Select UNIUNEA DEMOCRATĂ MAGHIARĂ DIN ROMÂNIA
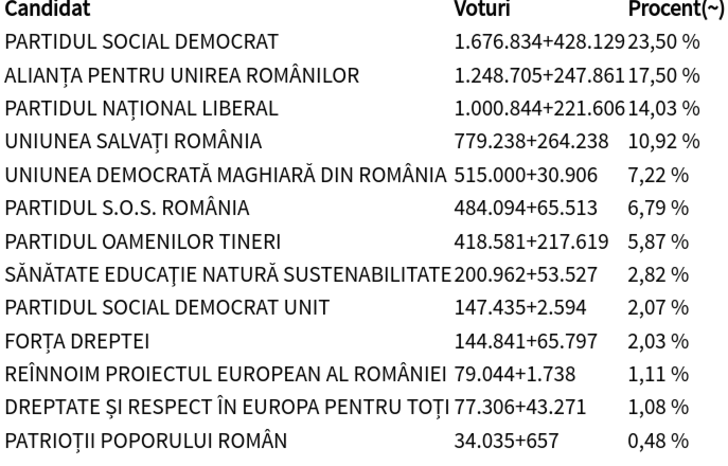Viewport: 728px width, 466px height. (226, 174)
